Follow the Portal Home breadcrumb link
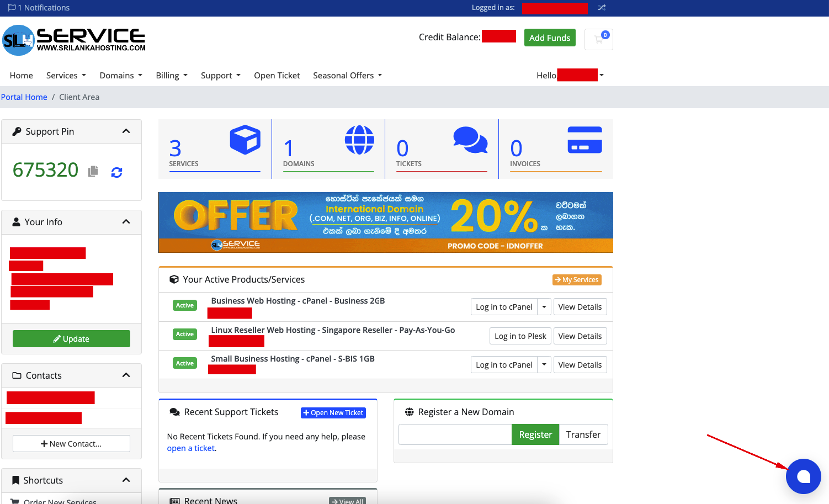Screen dimensions: 829x504 tap(24, 97)
